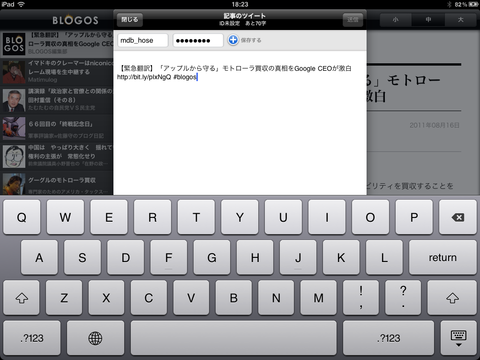480x360 pixels.
Task: Tap the W key
Action: (x=65, y=217)
